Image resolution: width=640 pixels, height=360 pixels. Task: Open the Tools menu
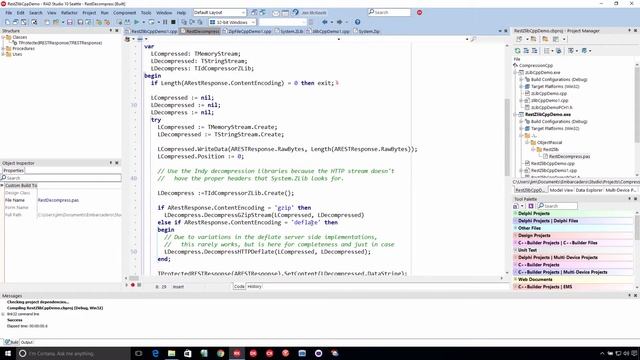(146, 13)
